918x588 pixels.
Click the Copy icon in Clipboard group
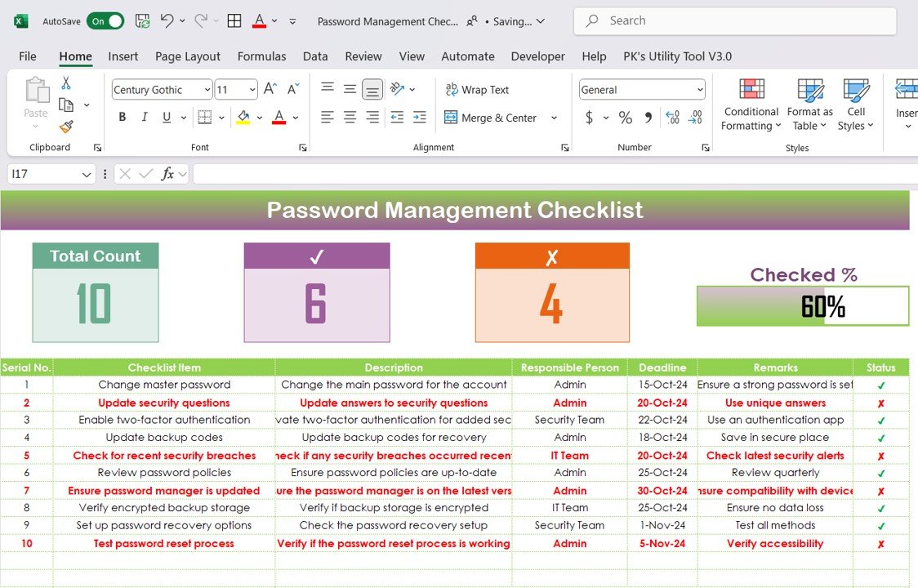[66, 105]
